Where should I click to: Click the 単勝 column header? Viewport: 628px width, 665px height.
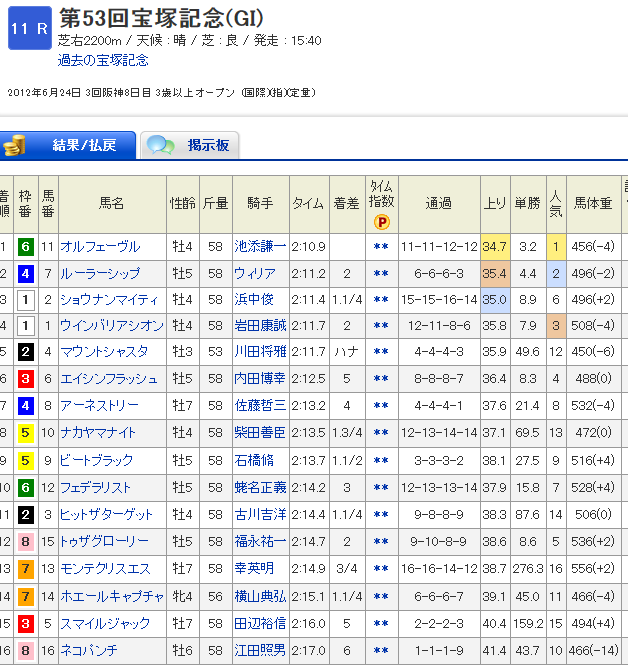(x=528, y=204)
